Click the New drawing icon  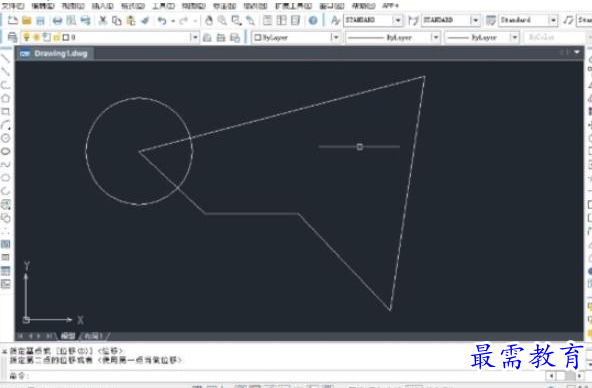click(x=12, y=20)
